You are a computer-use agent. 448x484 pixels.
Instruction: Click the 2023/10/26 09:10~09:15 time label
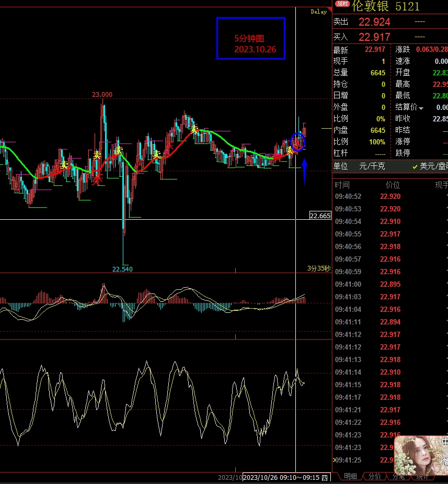286,478
